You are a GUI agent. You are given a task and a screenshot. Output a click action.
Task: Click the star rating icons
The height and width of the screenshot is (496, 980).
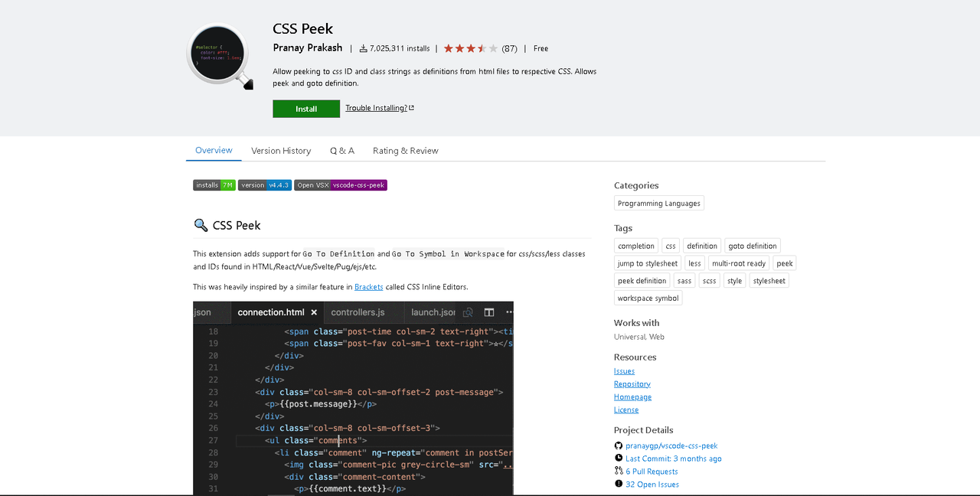click(470, 48)
